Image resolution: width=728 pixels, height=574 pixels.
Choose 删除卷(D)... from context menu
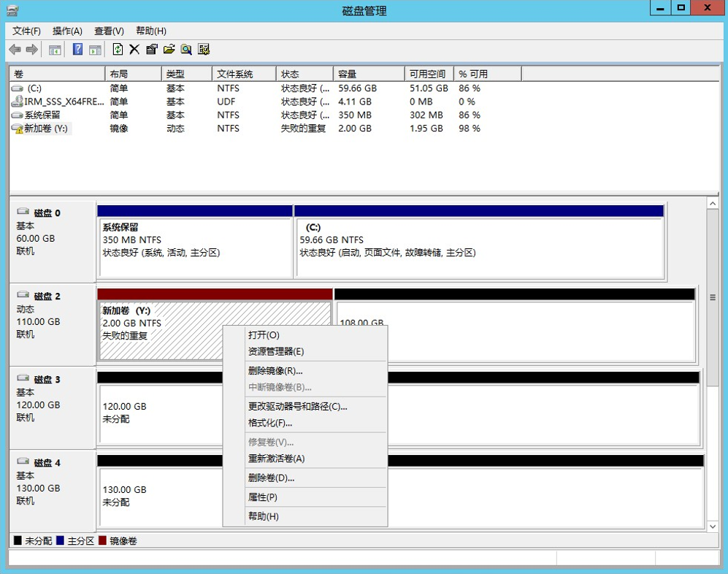pos(305,478)
